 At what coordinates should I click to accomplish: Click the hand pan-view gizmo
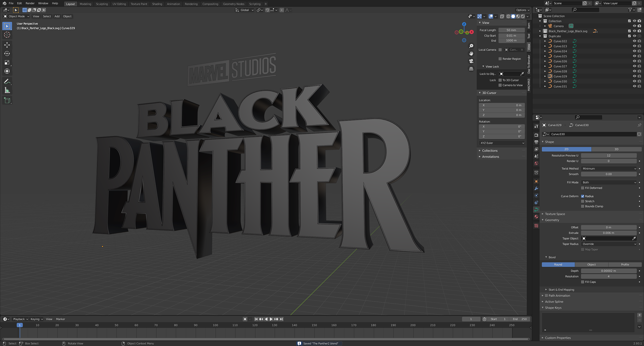[x=471, y=54]
